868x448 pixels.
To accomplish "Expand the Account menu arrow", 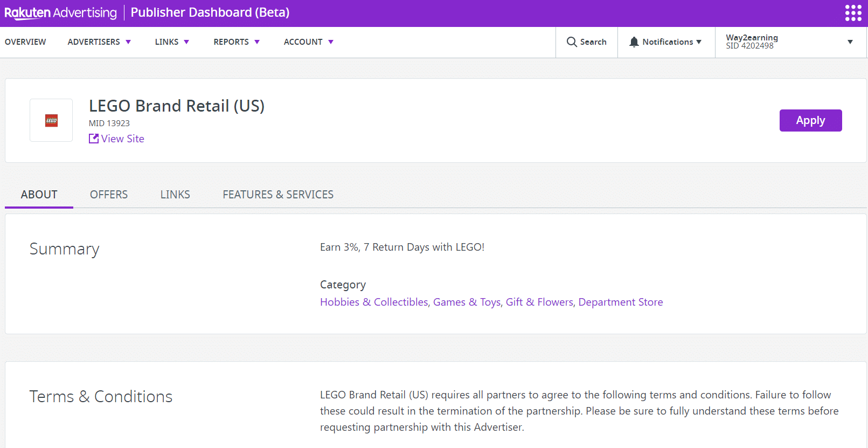I will tap(331, 42).
